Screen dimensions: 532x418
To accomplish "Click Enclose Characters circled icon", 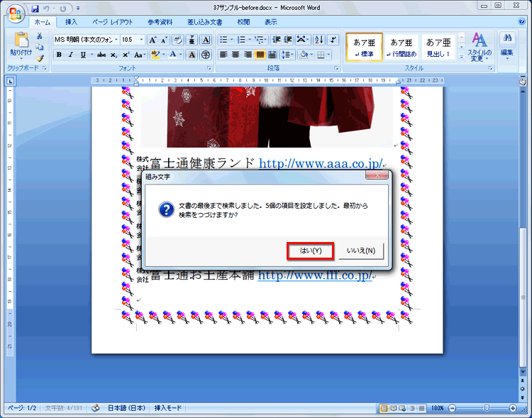I will pos(206,55).
